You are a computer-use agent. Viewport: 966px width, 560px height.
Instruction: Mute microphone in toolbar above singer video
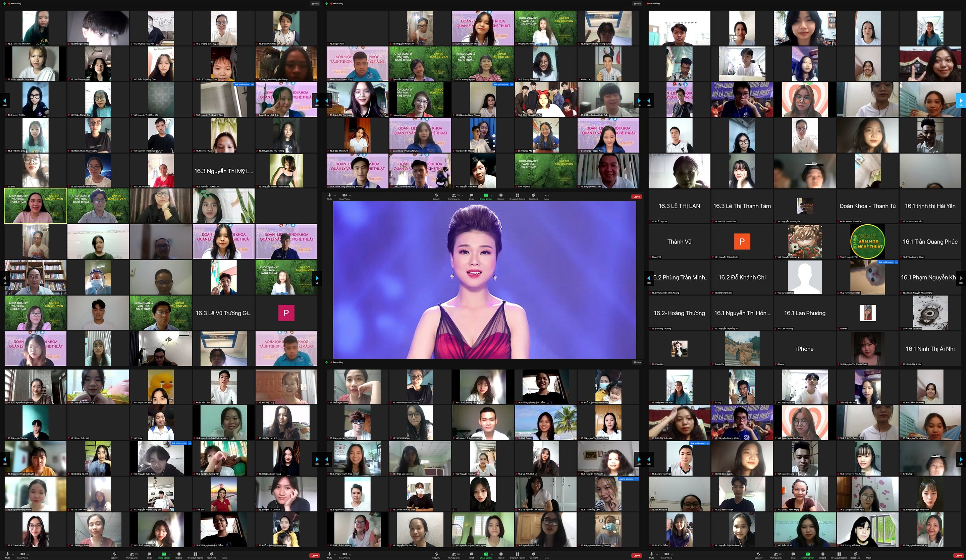[330, 196]
